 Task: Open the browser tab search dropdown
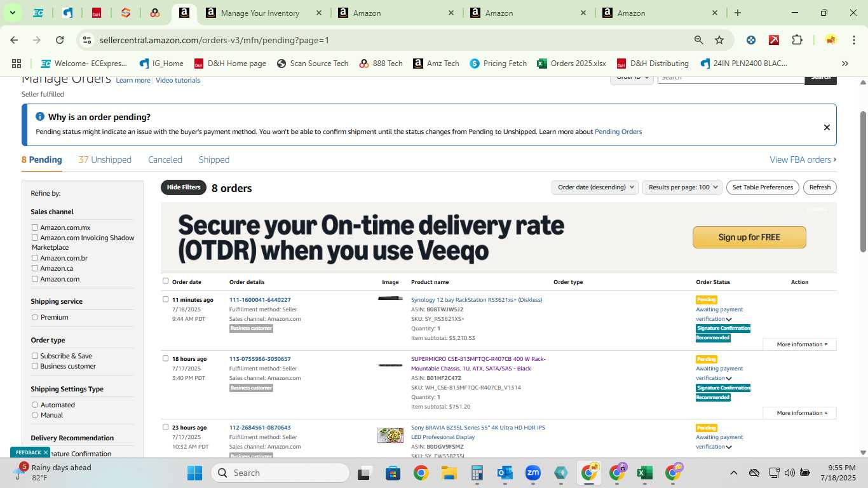[12, 13]
